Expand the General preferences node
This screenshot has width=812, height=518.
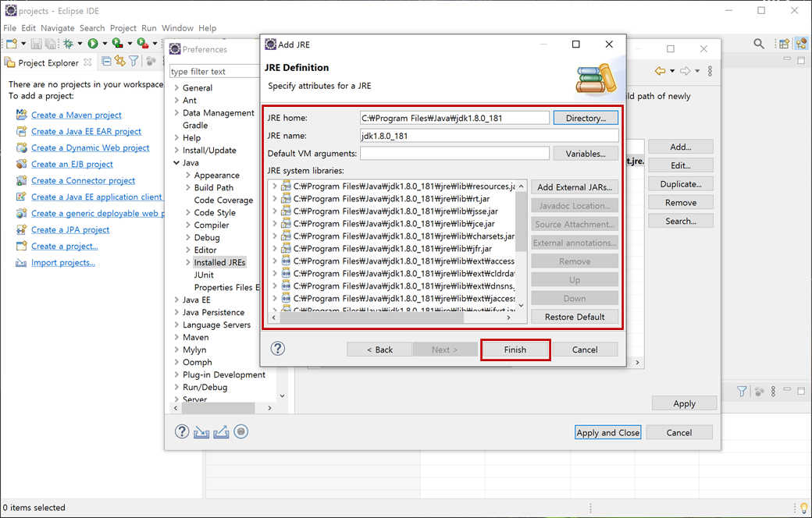176,87
